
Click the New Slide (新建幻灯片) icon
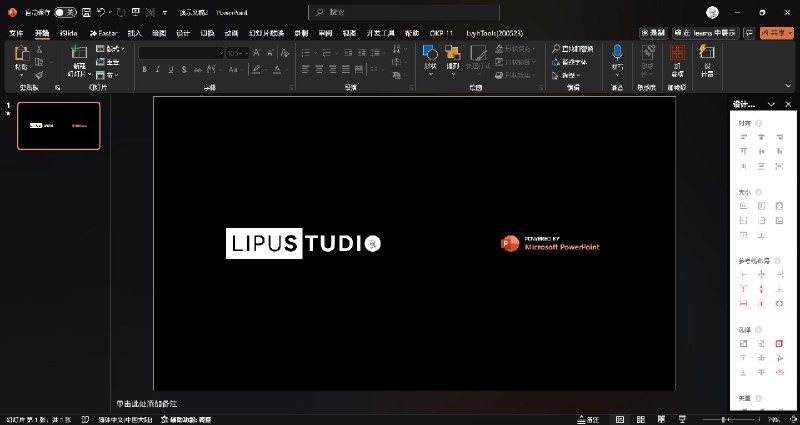coord(79,52)
